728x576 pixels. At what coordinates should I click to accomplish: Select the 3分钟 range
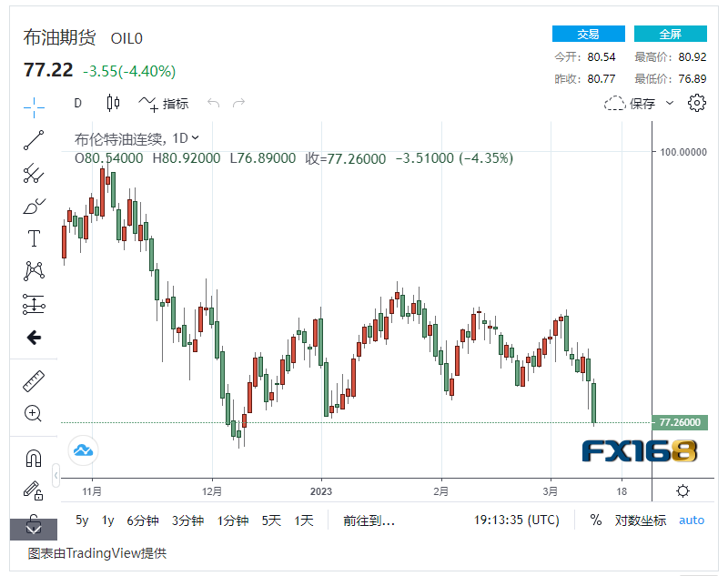point(188,520)
